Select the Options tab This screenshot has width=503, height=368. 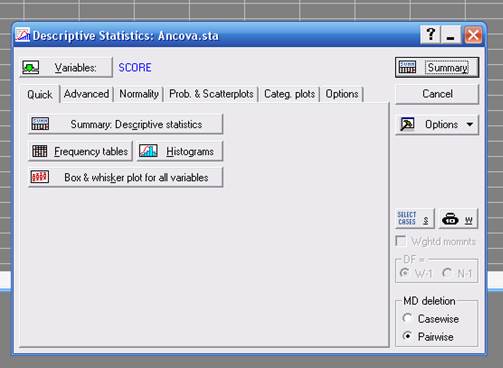point(342,94)
